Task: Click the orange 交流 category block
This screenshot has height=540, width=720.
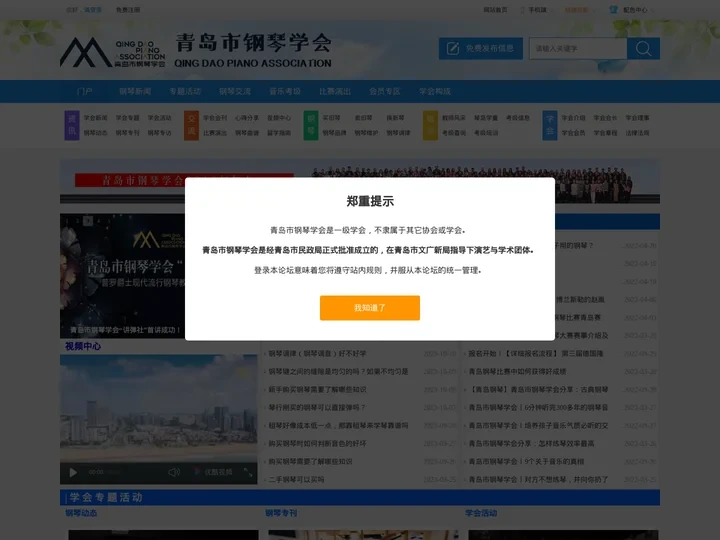Action: point(191,125)
